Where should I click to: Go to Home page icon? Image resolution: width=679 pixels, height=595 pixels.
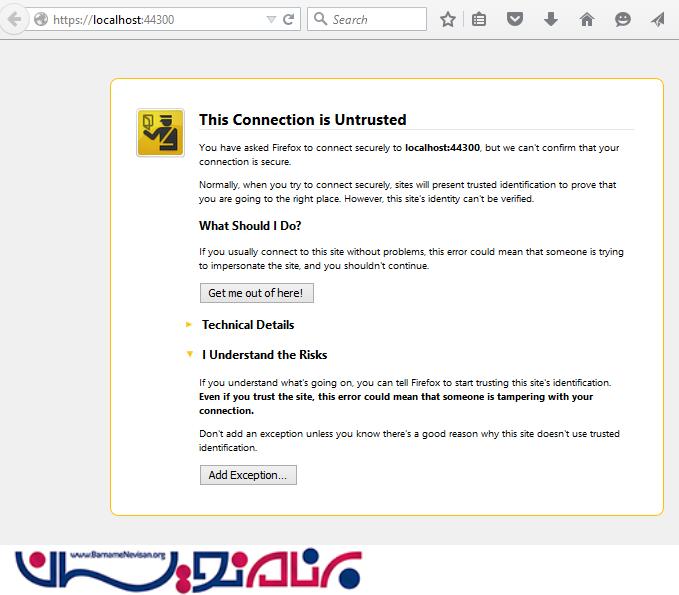(587, 19)
